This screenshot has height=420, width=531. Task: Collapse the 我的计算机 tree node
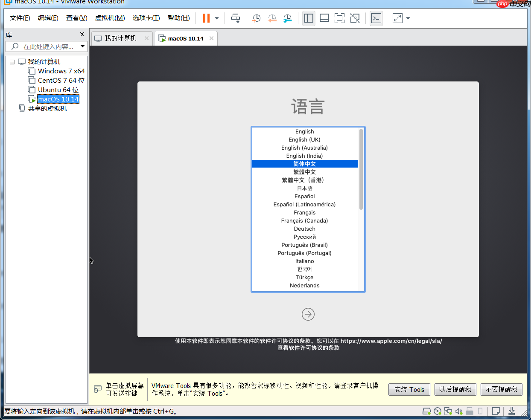coord(12,61)
